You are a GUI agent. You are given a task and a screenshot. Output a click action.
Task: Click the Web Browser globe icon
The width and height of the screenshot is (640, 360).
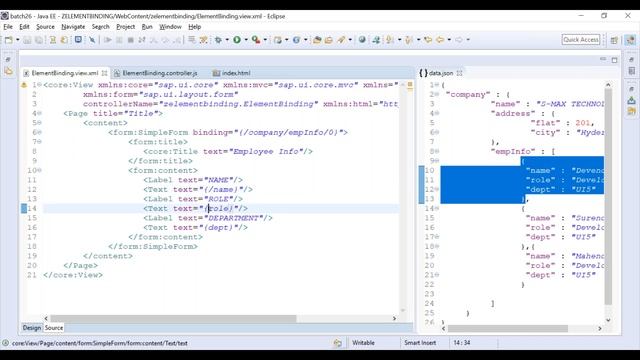362,40
